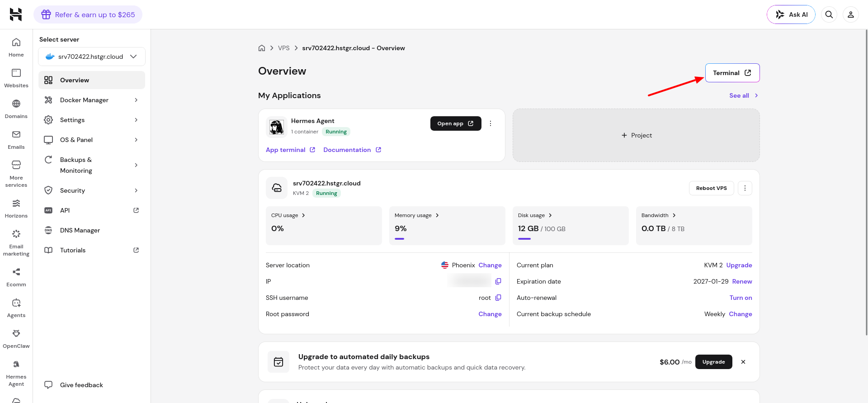Click the Hostinger logo icon

(16, 14)
